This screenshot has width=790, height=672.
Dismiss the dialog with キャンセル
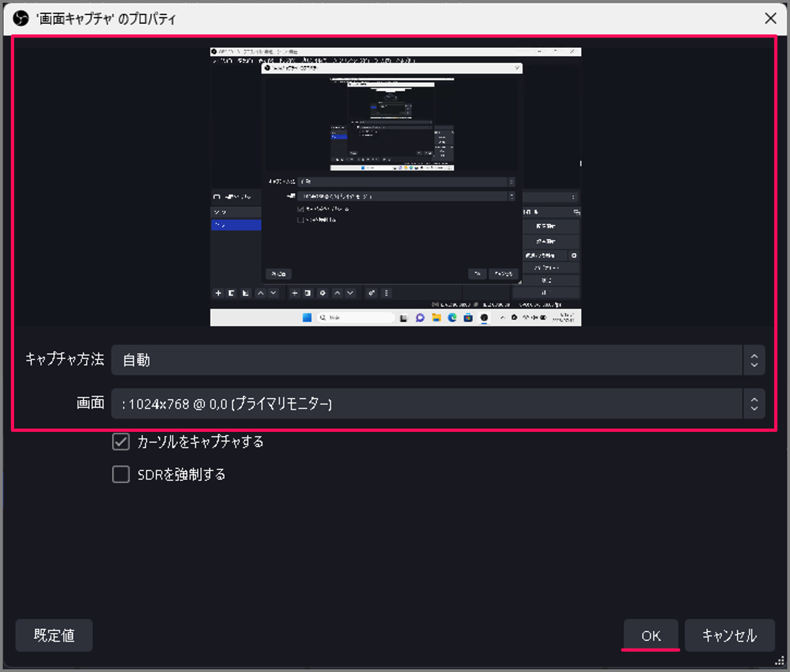click(730, 635)
